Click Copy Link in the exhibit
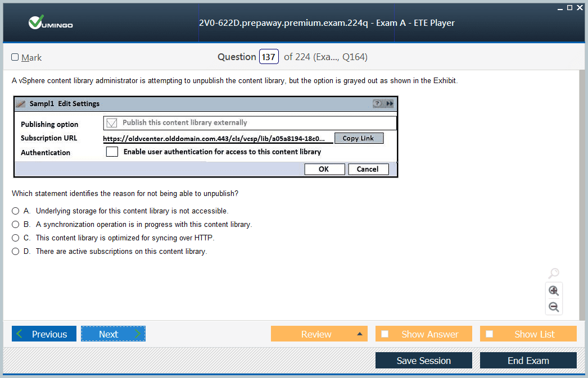Screen dimensions: 588x378 click(359, 138)
